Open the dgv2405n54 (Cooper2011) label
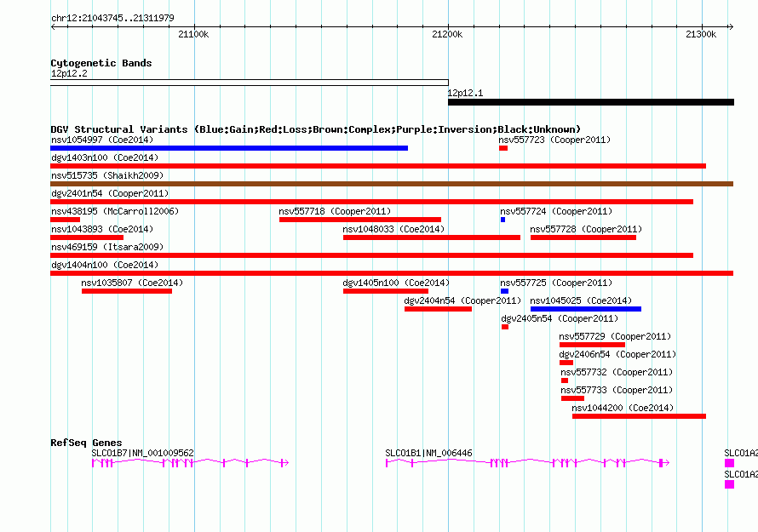 click(560, 318)
